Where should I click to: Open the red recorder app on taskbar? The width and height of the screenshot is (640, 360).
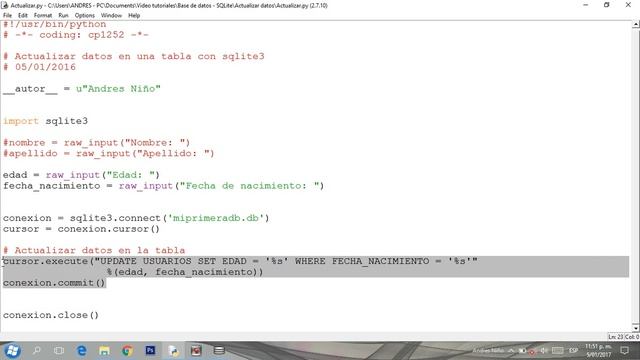pos(196,350)
